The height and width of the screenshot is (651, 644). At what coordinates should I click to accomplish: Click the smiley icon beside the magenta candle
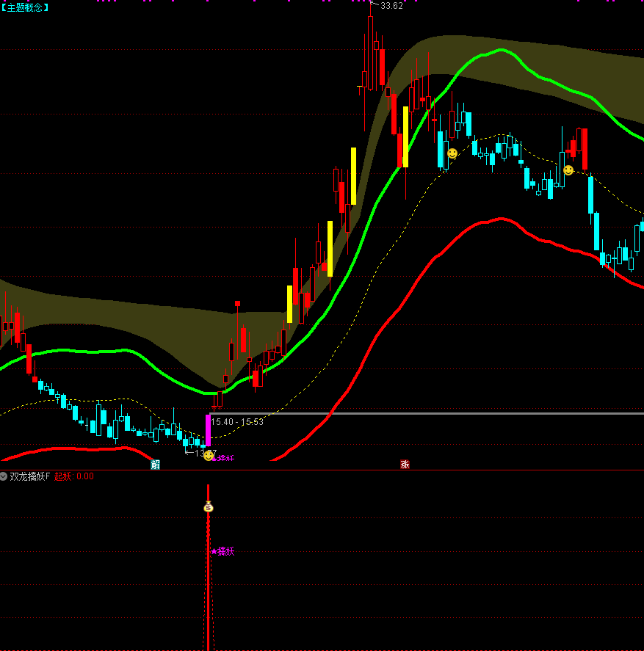coord(209,456)
